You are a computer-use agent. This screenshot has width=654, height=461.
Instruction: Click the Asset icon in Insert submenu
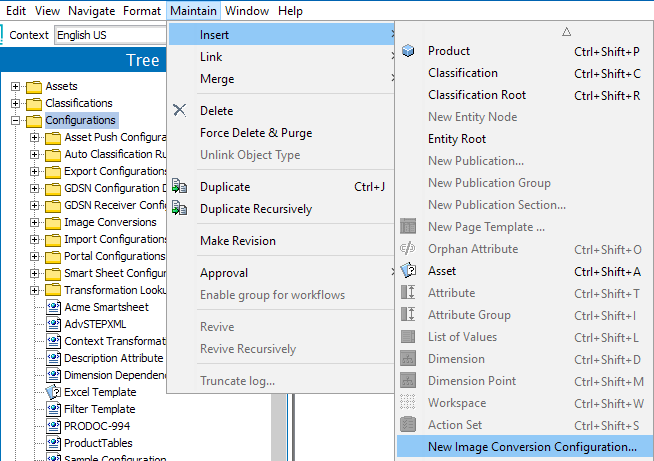click(x=408, y=271)
